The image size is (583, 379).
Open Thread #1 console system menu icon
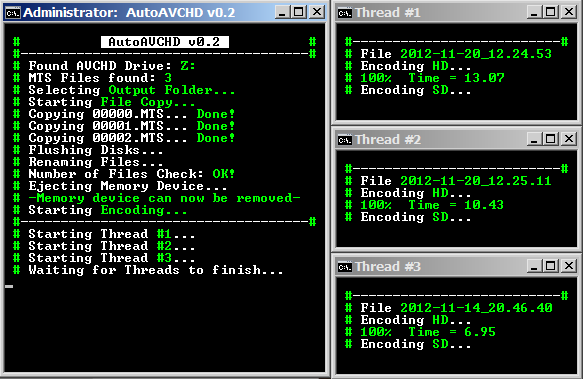(345, 13)
